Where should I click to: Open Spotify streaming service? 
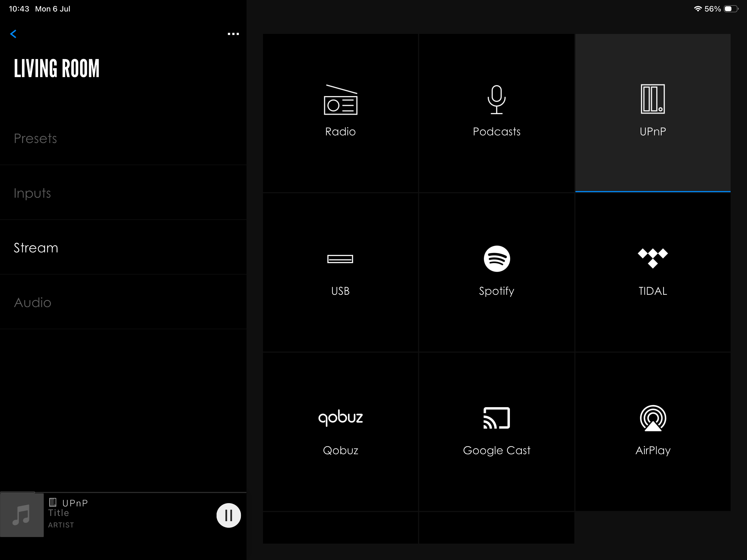tap(497, 273)
